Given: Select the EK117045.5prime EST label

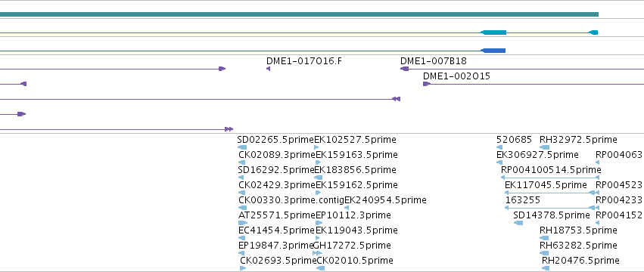Looking at the screenshot, I should coord(546,185).
